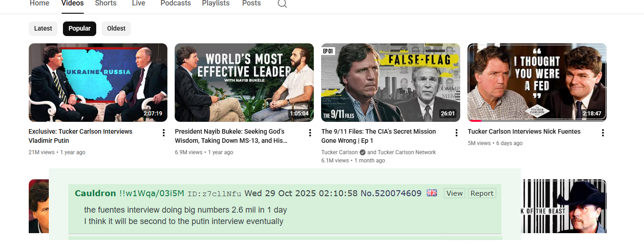Image resolution: width=644 pixels, height=245 pixels.
Task: Click the 21M views text
Action: (x=42, y=152)
